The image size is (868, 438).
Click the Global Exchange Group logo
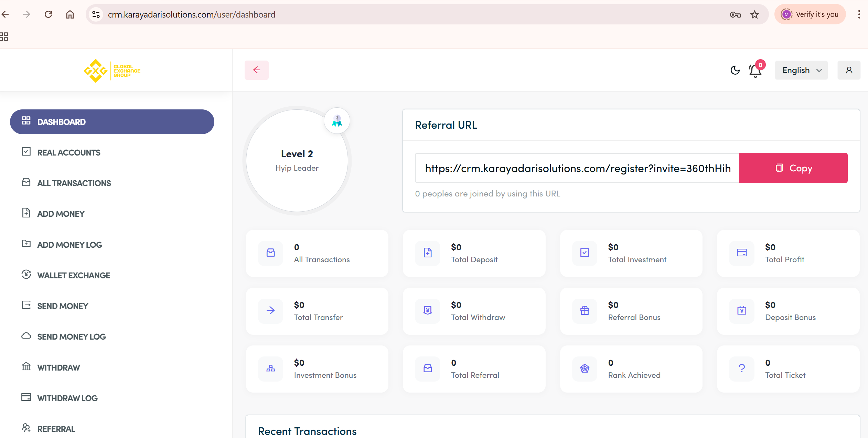[x=112, y=71]
